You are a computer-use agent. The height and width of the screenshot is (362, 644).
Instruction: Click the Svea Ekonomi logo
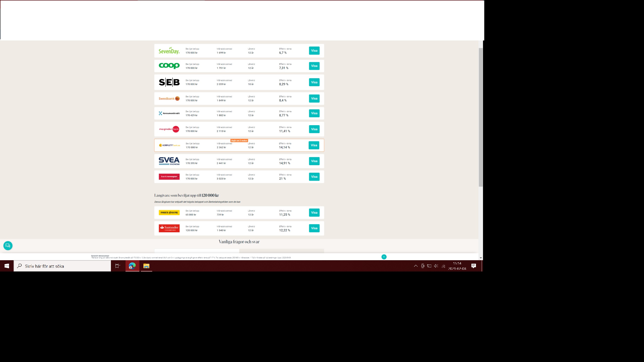click(169, 161)
